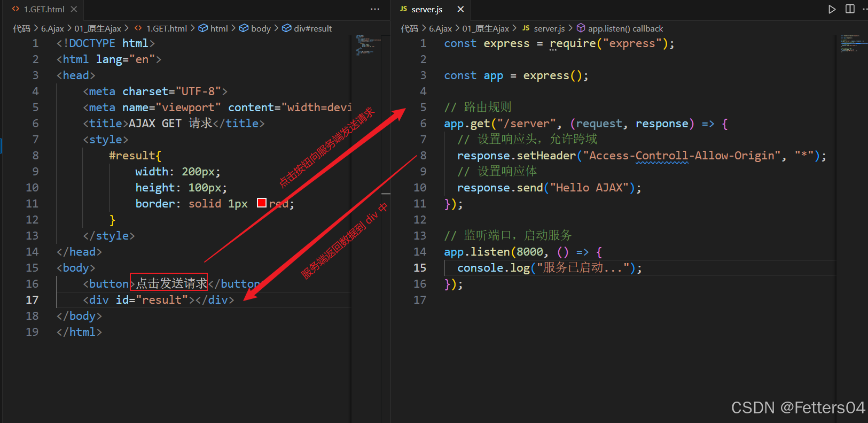Place cursor on "<!DOCTYPE html>" line
The image size is (868, 423).
click(106, 43)
